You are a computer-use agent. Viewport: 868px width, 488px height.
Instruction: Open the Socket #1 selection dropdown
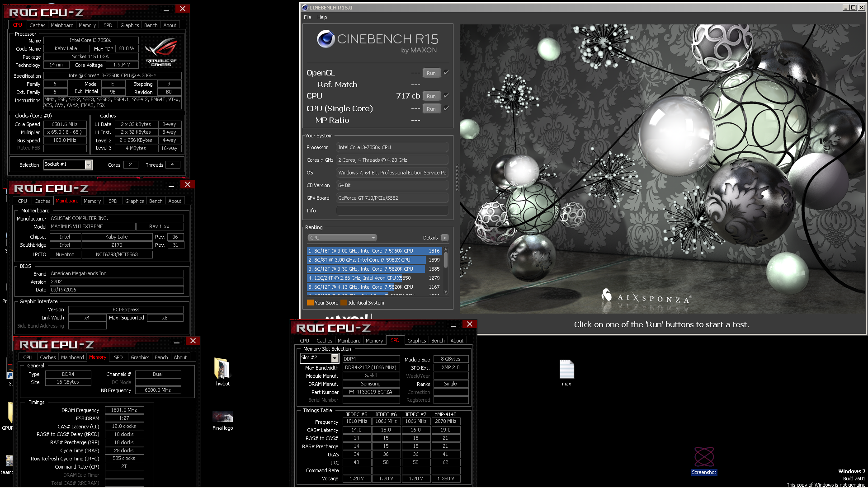click(89, 165)
